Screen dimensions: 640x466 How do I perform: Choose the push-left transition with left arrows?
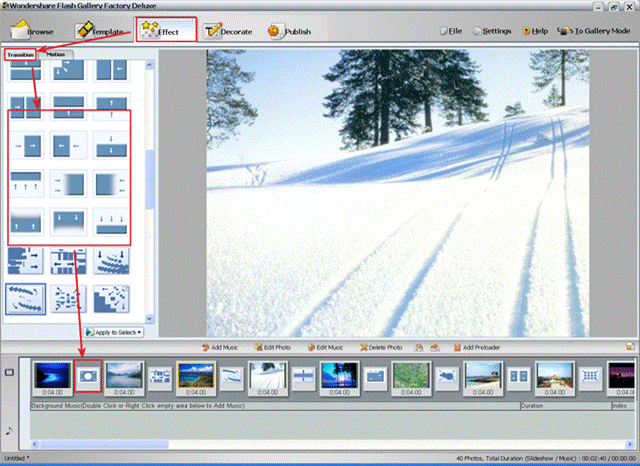click(x=68, y=145)
